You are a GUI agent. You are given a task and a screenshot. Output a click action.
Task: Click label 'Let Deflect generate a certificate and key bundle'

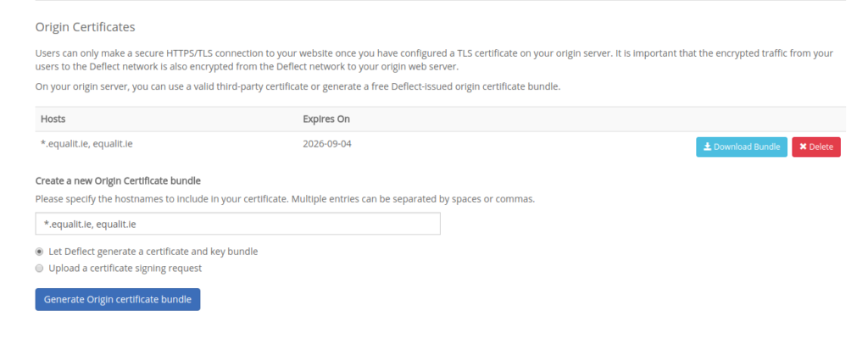tap(153, 252)
